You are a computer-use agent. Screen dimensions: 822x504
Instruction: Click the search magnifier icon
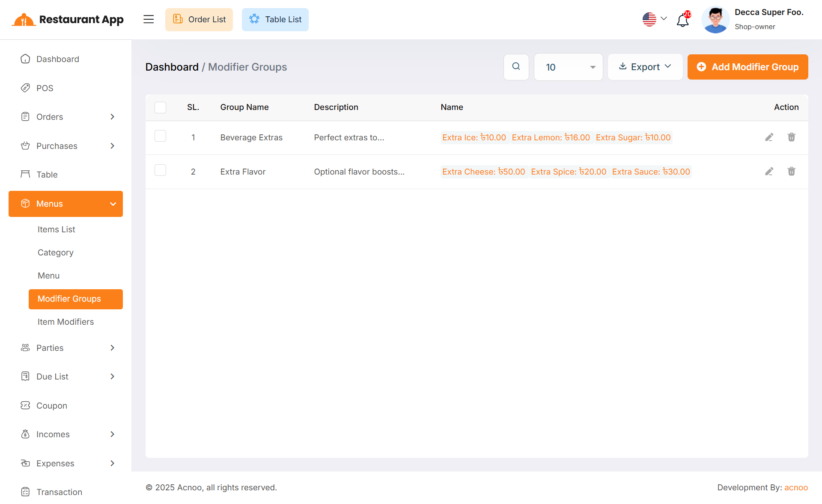pos(516,67)
